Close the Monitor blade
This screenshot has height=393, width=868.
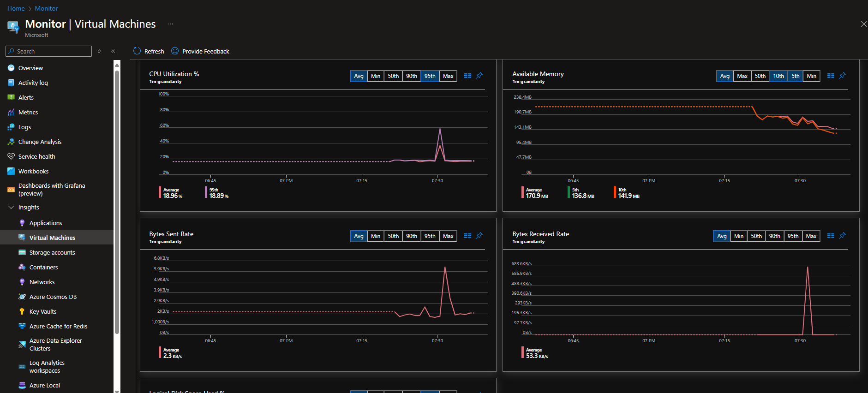coord(863,24)
